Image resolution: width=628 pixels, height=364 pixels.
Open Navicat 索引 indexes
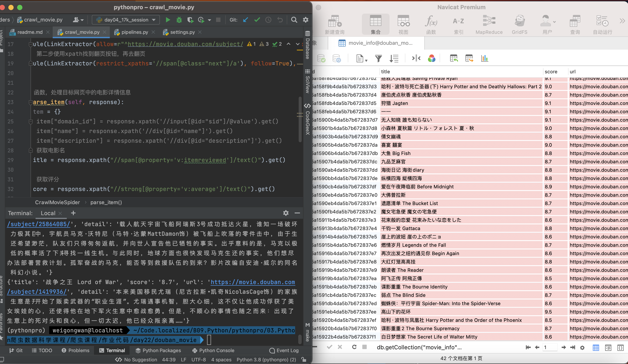tap(458, 25)
